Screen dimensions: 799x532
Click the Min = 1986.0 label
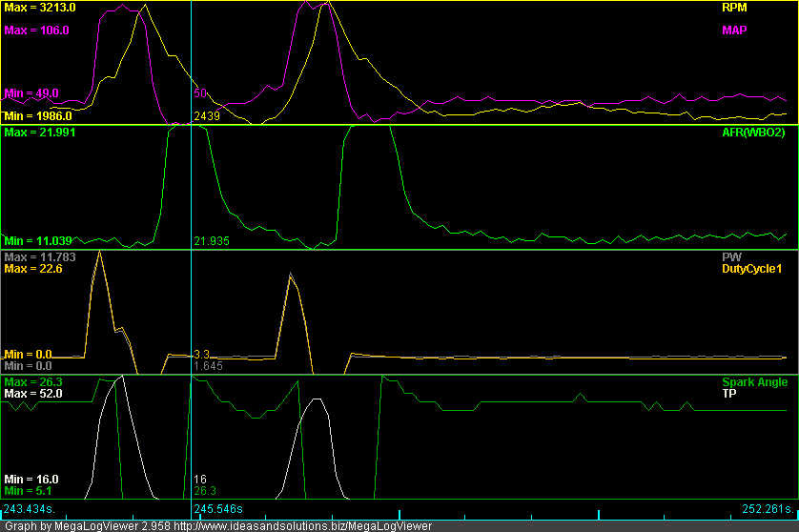click(38, 116)
